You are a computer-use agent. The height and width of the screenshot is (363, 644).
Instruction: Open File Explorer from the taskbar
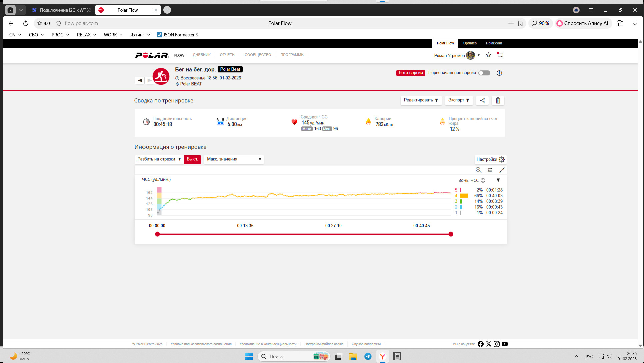pyautogui.click(x=353, y=356)
